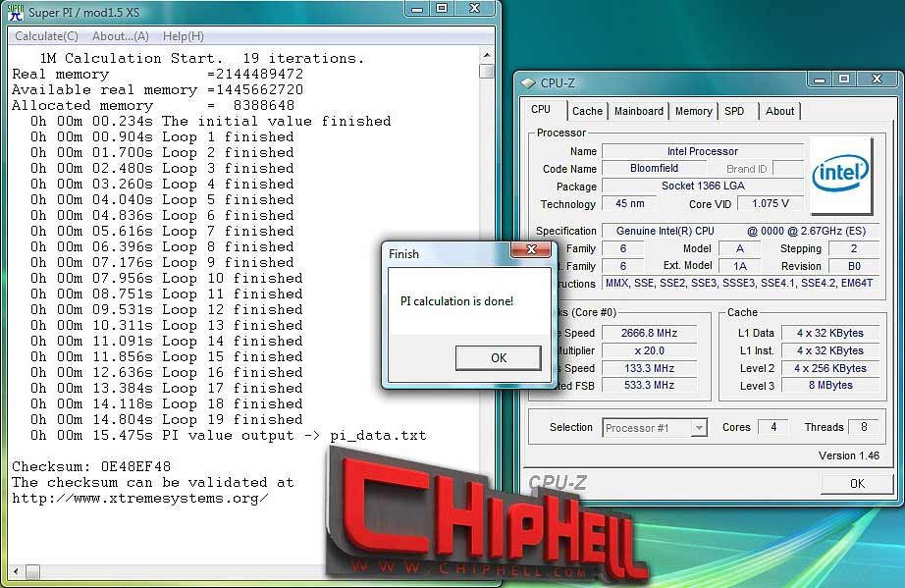Click the Super PI title bar icon
905x588 pixels.
tap(16, 13)
